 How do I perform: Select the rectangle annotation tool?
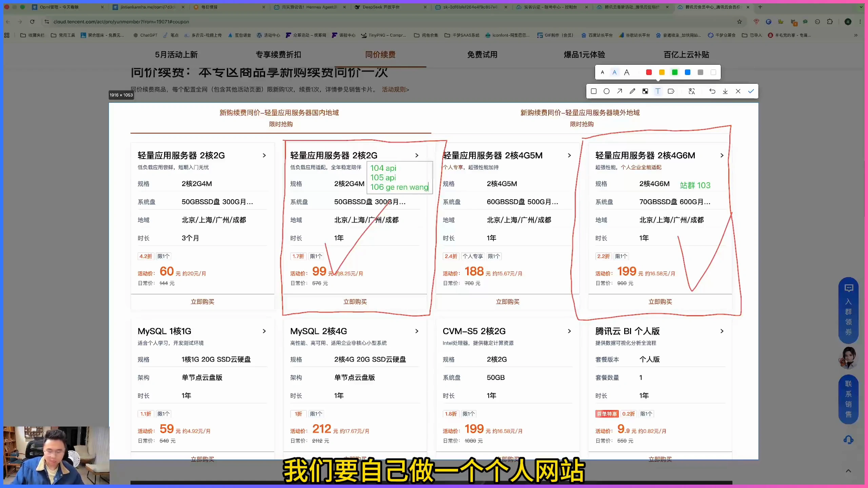point(594,91)
